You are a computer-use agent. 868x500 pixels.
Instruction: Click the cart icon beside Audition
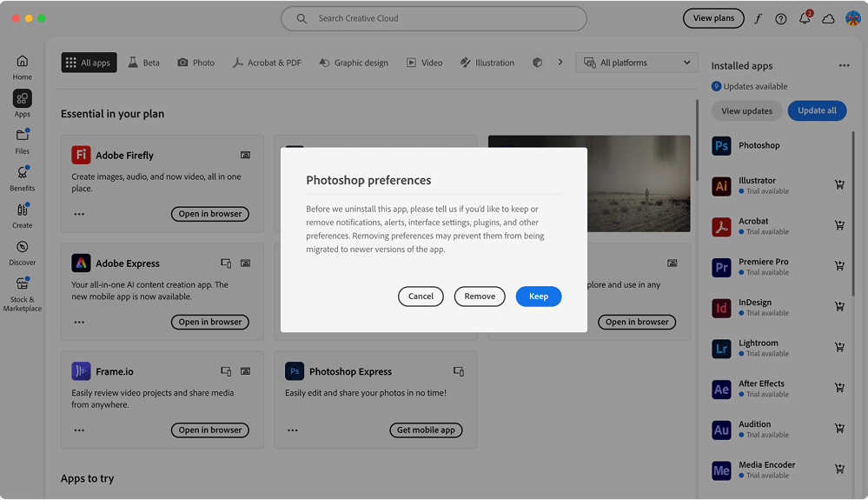(839, 428)
